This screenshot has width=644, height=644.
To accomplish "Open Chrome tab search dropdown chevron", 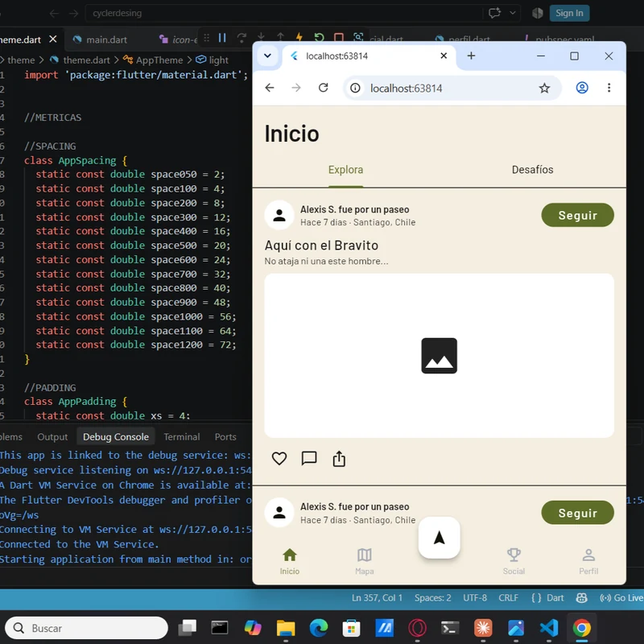I will click(x=268, y=56).
